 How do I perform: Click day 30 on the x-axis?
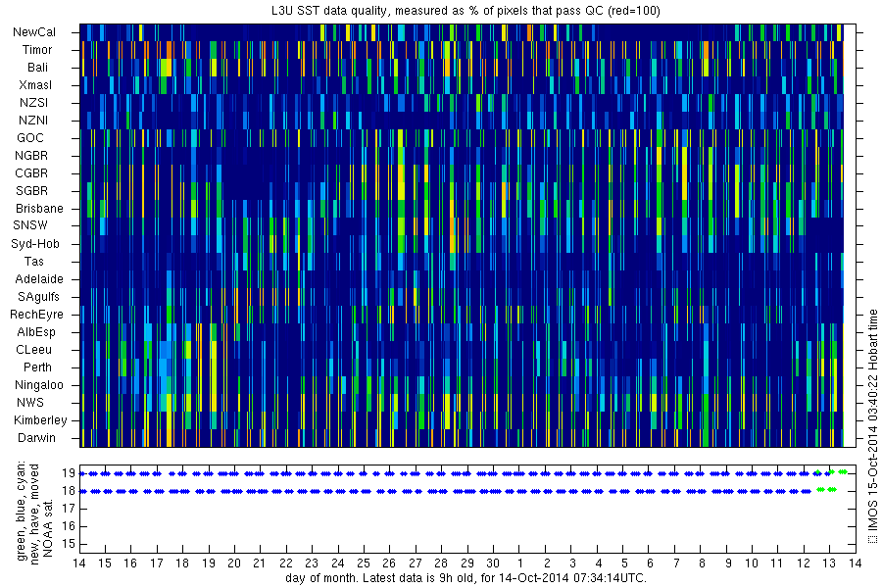[x=493, y=563]
